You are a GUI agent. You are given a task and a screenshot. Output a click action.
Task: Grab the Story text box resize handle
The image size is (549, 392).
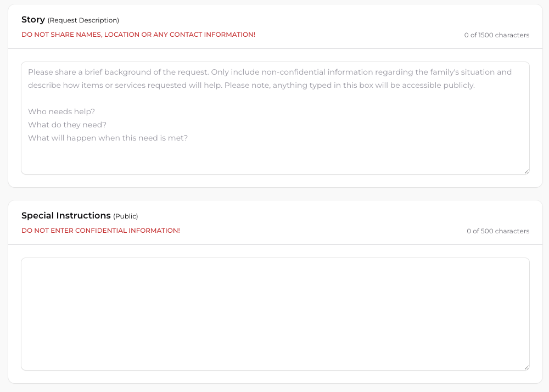526,171
